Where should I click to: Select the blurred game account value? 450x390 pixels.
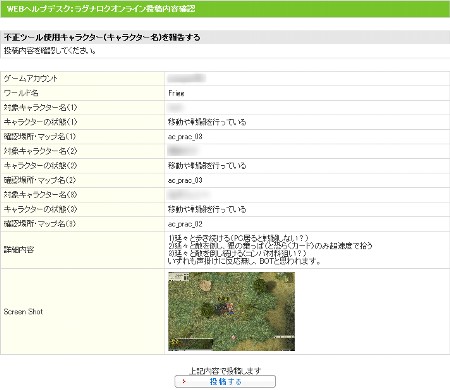tap(186, 78)
